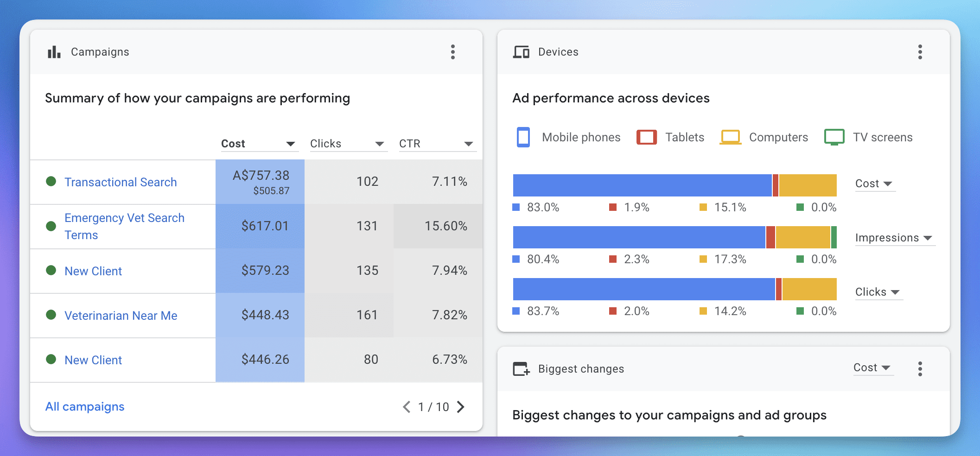The image size is (980, 456).
Task: Click status dot for Veterinarian Near Me
Action: click(x=51, y=315)
